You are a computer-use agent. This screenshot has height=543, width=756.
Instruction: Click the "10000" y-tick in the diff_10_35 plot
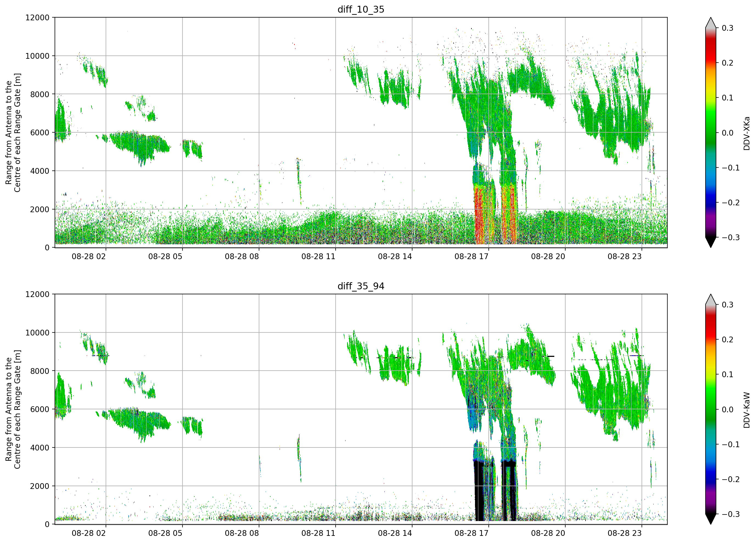click(x=37, y=56)
